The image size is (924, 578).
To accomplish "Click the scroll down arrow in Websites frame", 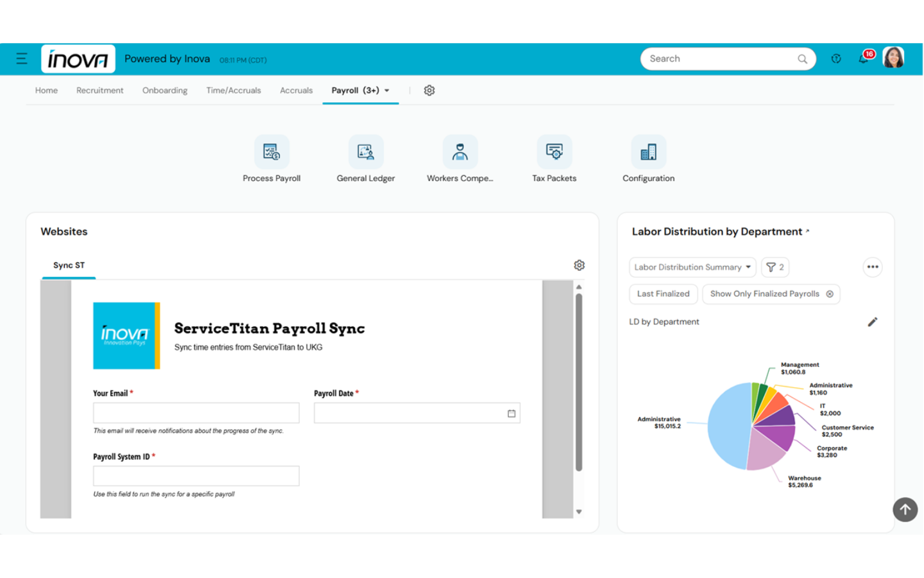I will 579,512.
